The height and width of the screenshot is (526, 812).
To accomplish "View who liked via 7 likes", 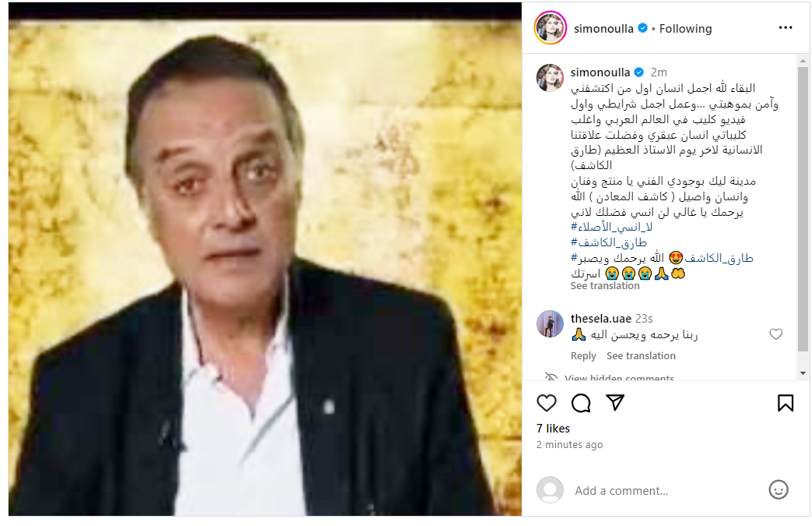I will click(x=553, y=428).
